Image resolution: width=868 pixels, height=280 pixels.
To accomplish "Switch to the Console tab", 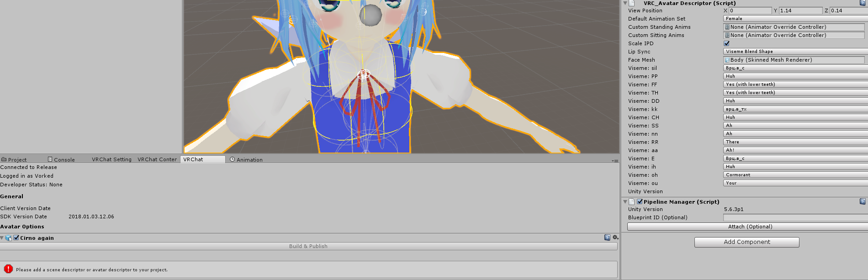I will pyautogui.click(x=61, y=159).
